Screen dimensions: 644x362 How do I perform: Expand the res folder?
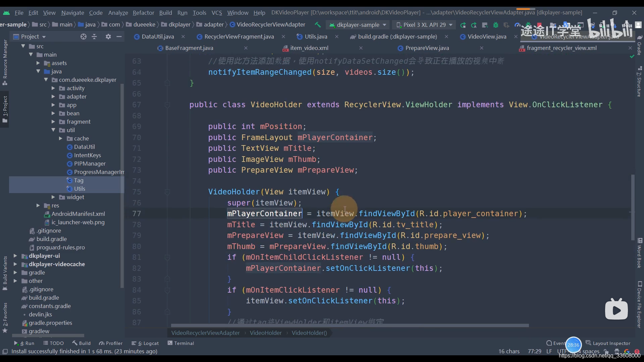38,205
